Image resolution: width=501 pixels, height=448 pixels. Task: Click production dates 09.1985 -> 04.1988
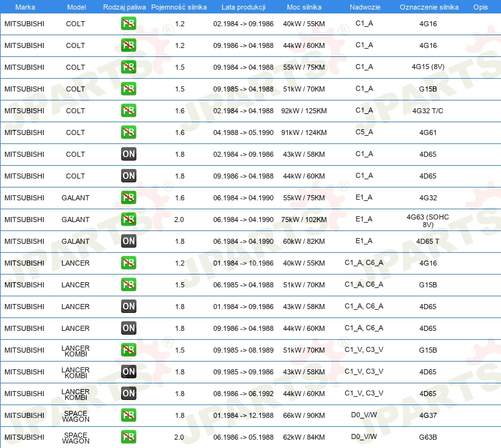coord(243,89)
